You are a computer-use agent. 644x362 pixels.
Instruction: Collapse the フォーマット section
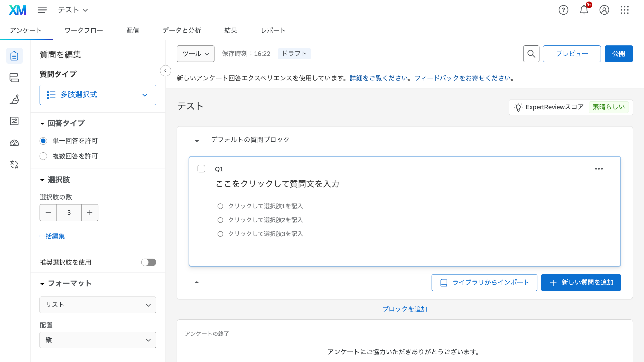(42, 283)
